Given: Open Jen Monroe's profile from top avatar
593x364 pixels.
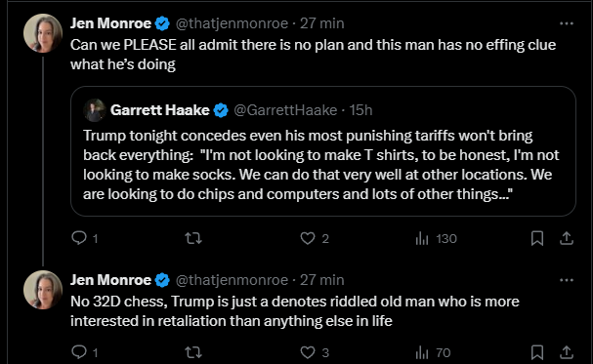Looking at the screenshot, I should (43, 33).
